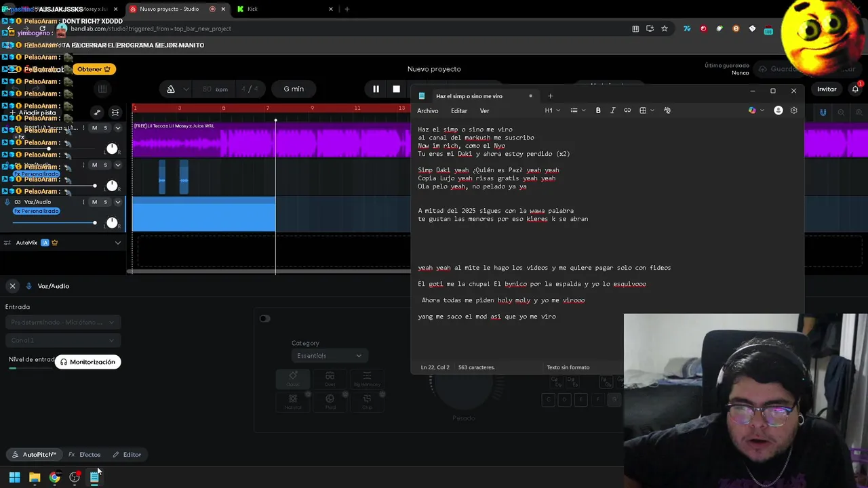Open the 4/4 time signature selector

click(x=250, y=89)
